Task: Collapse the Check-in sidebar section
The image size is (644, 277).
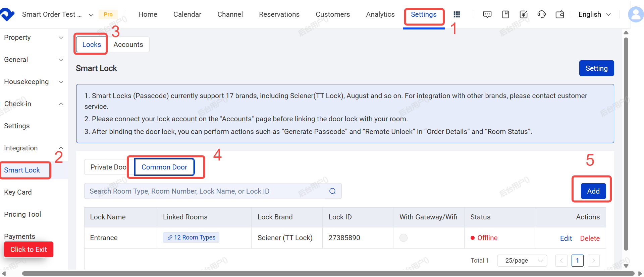Action: click(34, 104)
